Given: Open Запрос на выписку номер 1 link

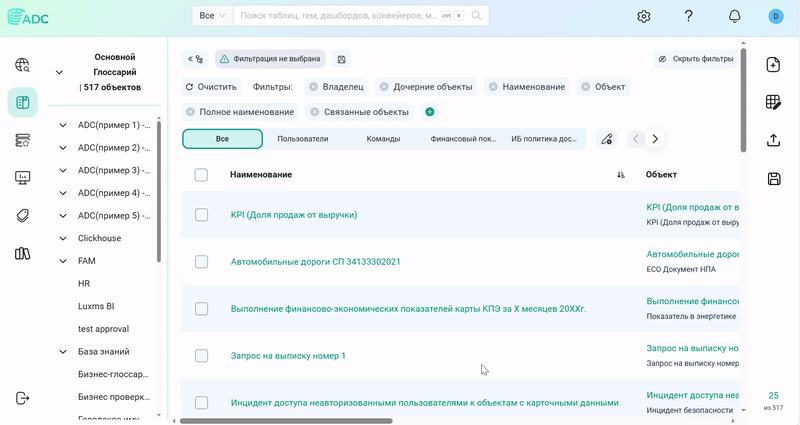Looking at the screenshot, I should pos(288,356).
